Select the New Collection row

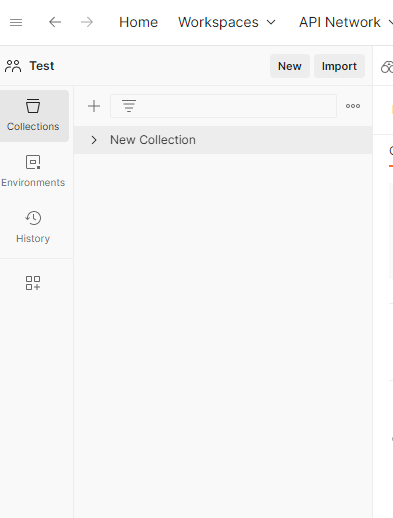pyautogui.click(x=223, y=140)
